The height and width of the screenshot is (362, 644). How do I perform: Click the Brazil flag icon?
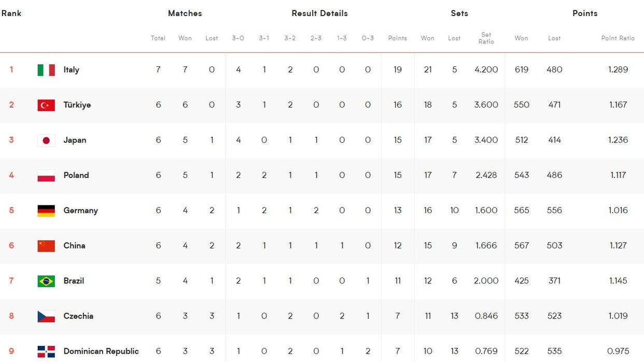point(46,281)
